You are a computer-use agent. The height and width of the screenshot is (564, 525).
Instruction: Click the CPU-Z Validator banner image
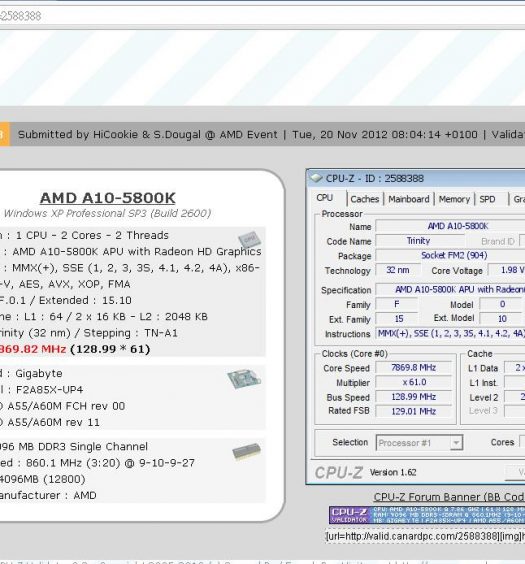tap(427, 515)
